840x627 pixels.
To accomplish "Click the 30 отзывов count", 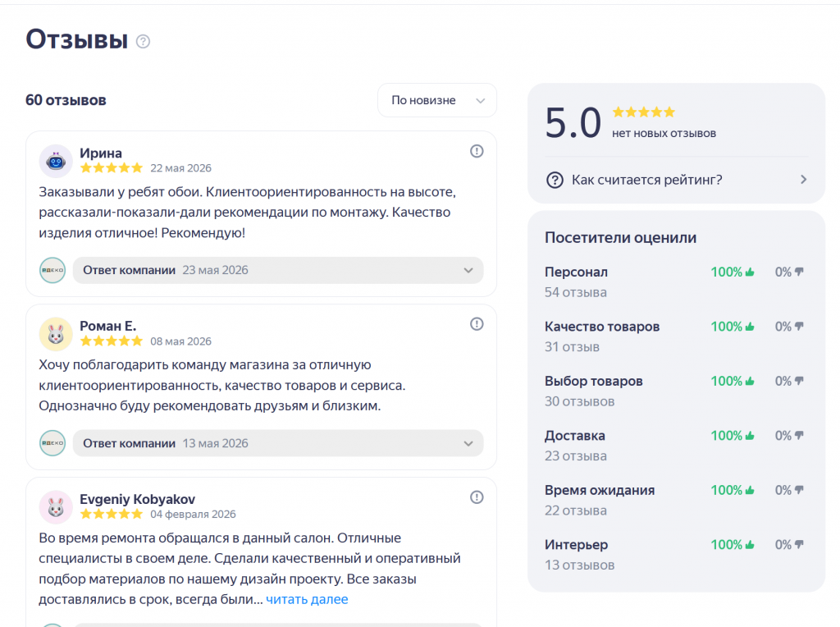I will coord(580,402).
